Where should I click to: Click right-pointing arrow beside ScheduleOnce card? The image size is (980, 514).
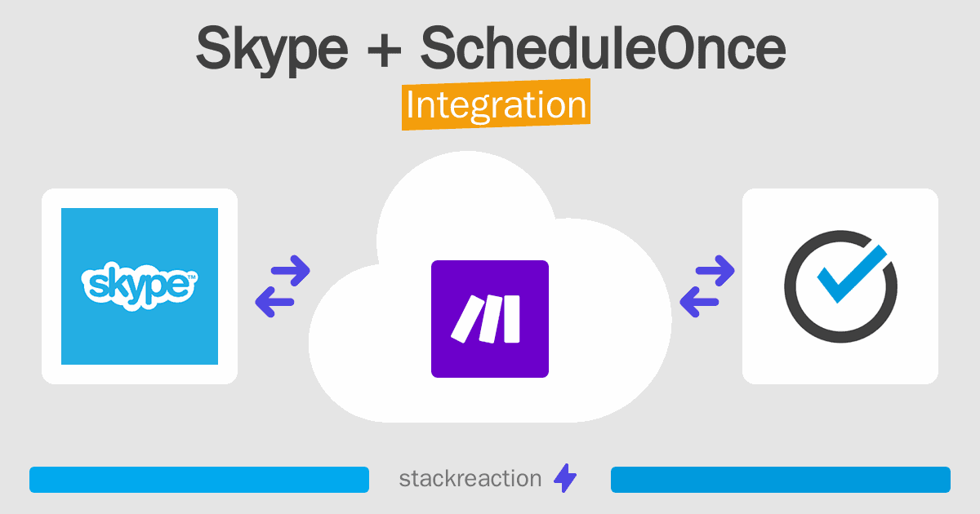tap(713, 269)
